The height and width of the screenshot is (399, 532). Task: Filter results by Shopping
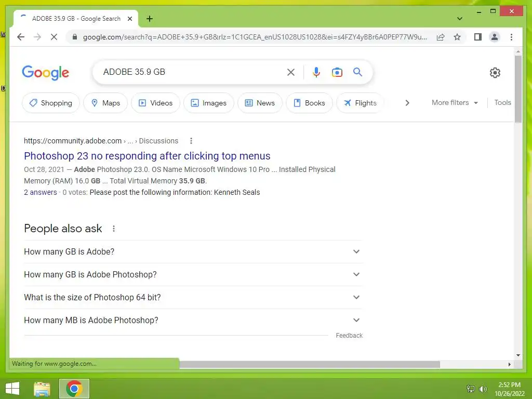(51, 103)
